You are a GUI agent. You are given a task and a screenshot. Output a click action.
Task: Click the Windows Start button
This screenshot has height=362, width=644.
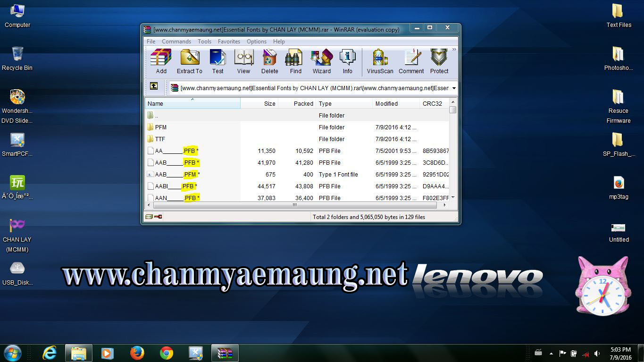[13, 353]
